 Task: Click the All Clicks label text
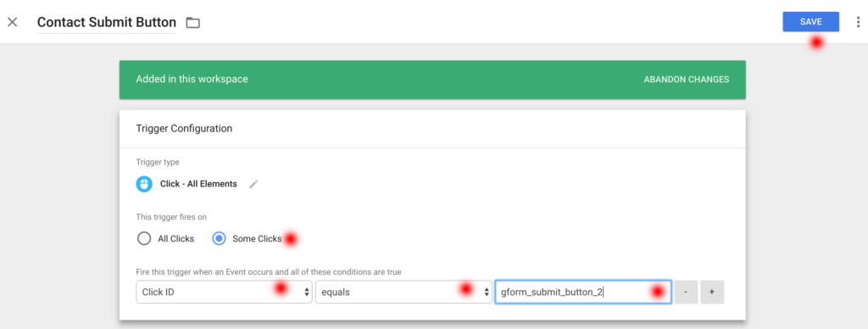175,239
